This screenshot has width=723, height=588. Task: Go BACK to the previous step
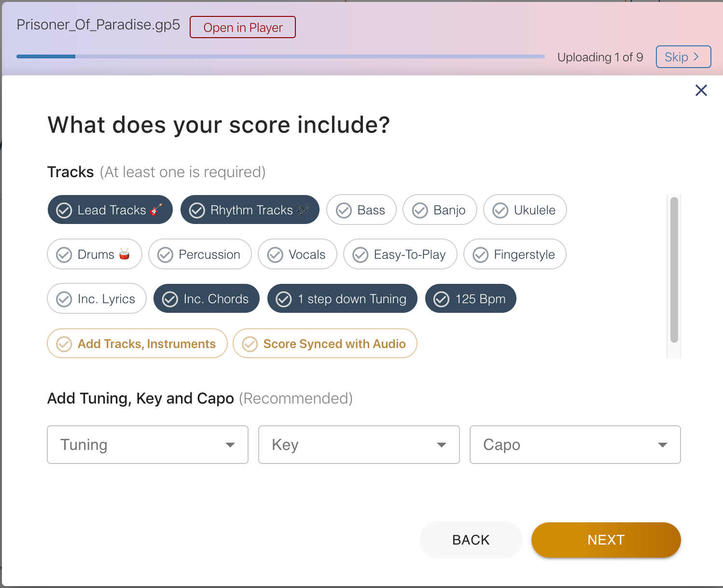pyautogui.click(x=471, y=540)
